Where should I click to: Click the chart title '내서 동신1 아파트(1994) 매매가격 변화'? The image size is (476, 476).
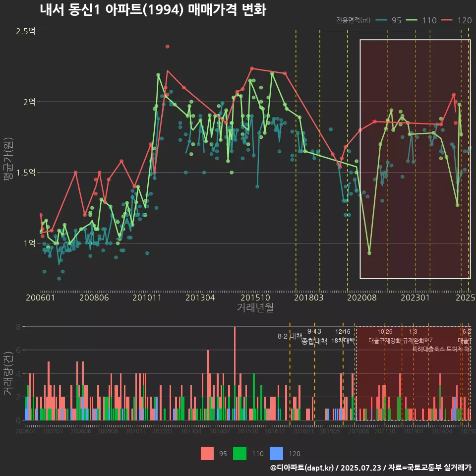153,10
